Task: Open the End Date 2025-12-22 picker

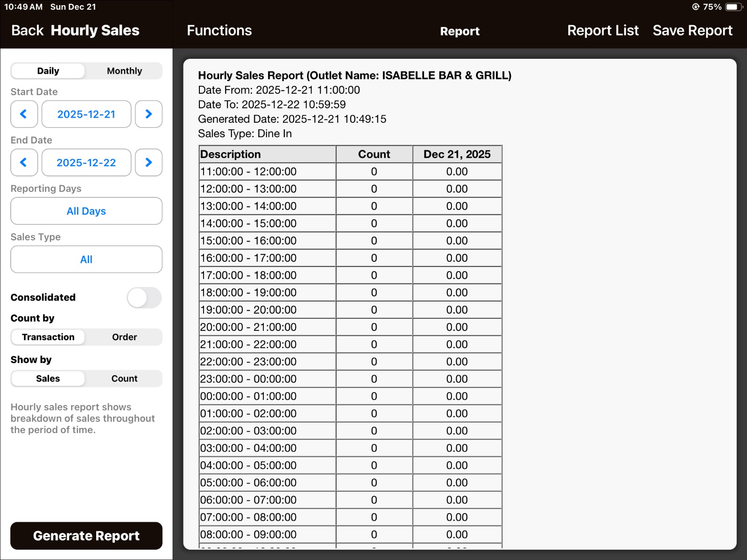Action: point(86,162)
